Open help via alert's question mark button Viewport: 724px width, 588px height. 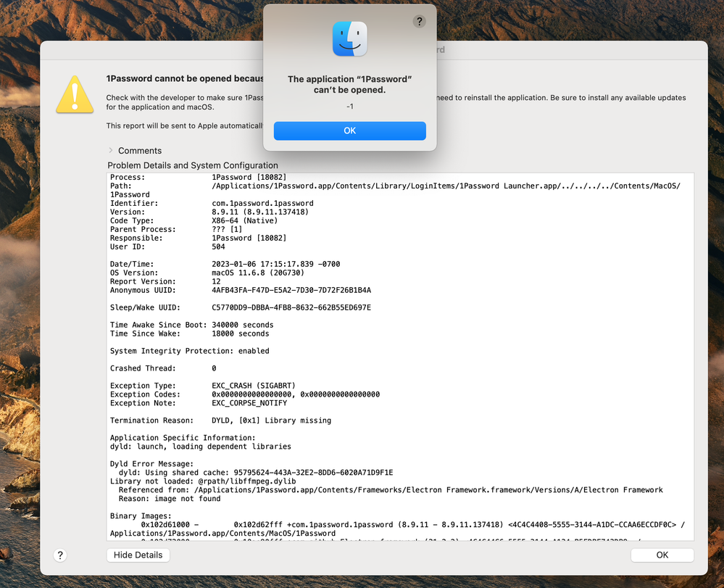419,22
